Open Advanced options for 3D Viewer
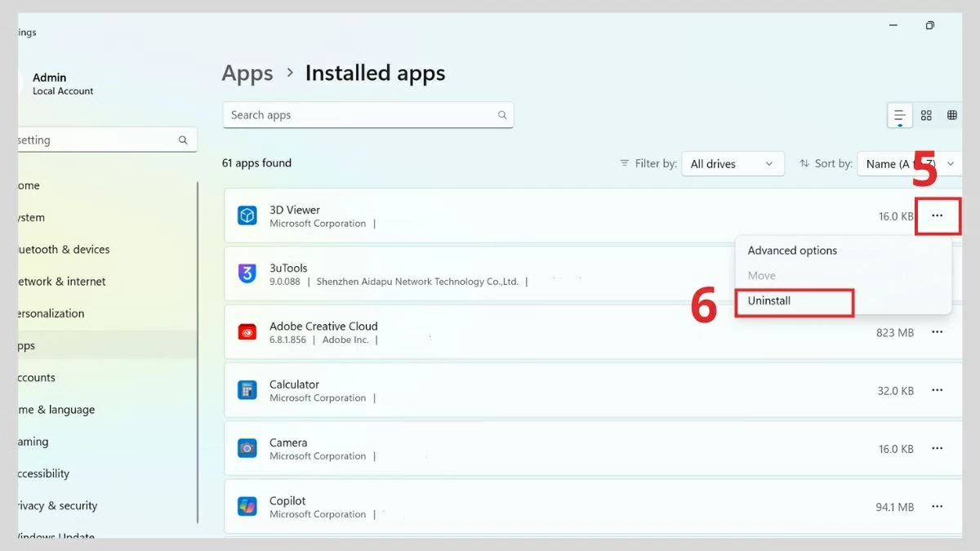 coord(792,251)
